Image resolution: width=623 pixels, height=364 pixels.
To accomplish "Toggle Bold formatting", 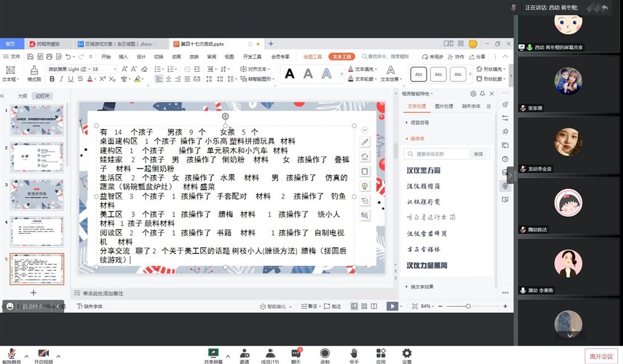I will (x=52, y=79).
